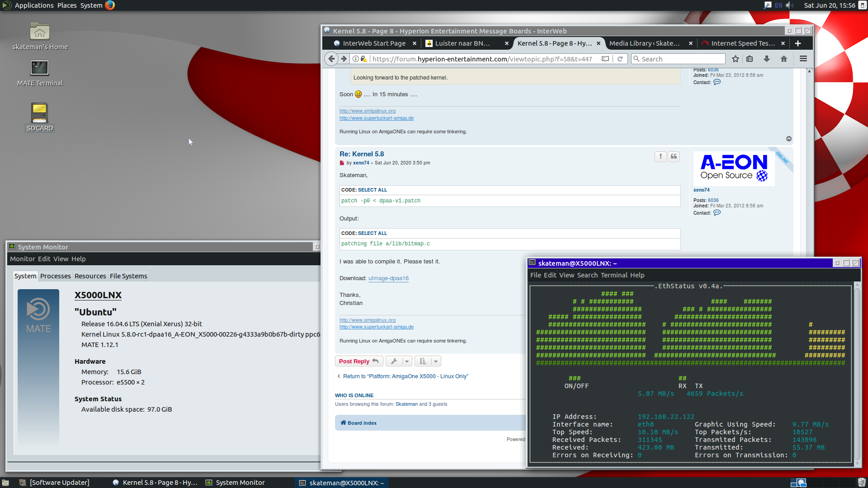
Task: Click the Firefox back button
Action: [x=331, y=59]
